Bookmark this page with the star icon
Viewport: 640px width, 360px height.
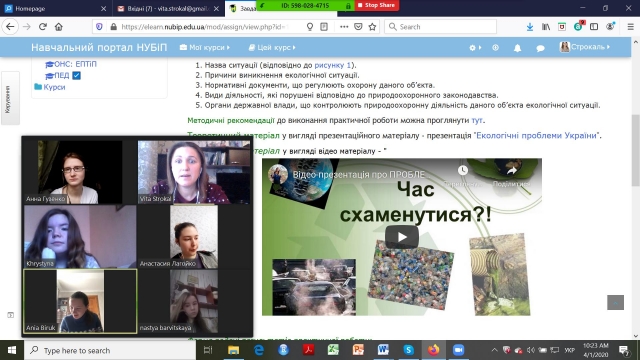pyautogui.click(x=372, y=27)
